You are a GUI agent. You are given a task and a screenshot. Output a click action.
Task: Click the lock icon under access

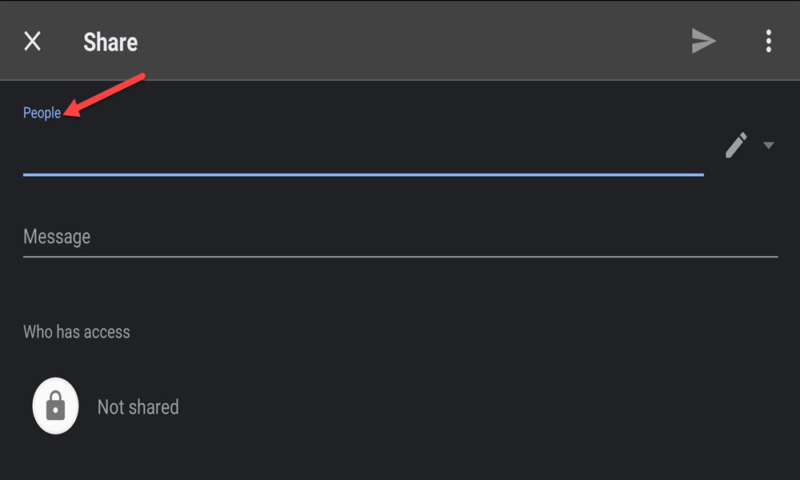click(x=56, y=407)
